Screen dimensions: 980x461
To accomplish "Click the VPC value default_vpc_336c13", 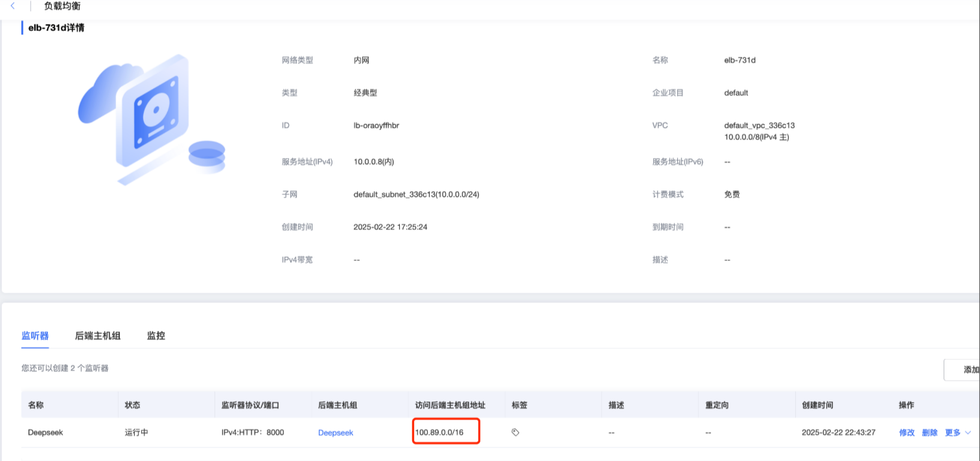I will tap(759, 125).
